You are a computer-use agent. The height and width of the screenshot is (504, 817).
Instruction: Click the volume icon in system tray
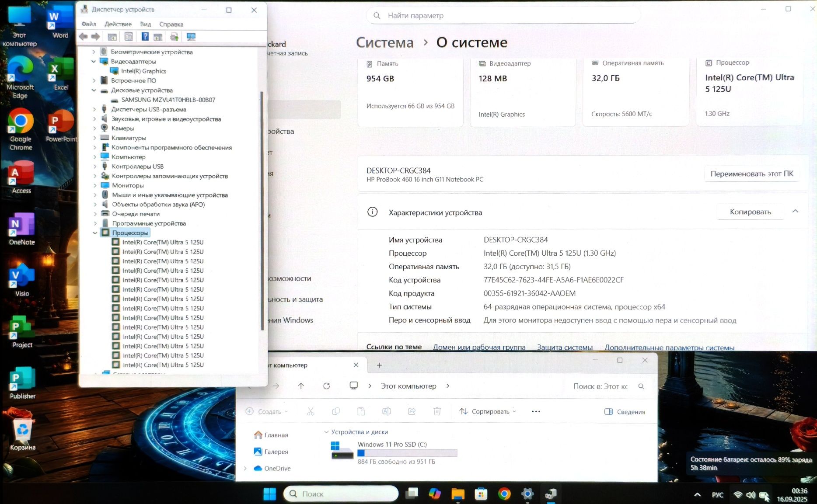751,495
